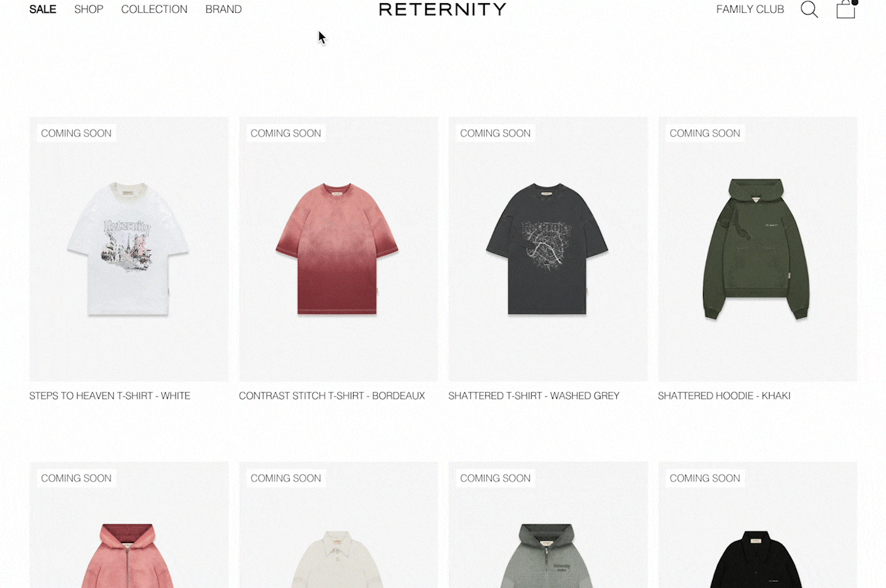Open Contrast Stitch T-Shirt Bordeaux title link

(x=332, y=396)
